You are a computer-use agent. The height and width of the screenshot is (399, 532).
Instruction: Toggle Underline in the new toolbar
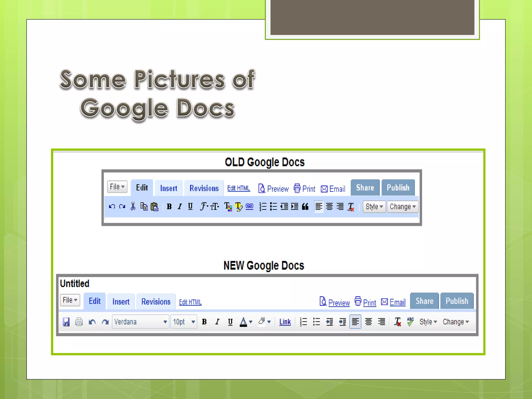(x=230, y=322)
